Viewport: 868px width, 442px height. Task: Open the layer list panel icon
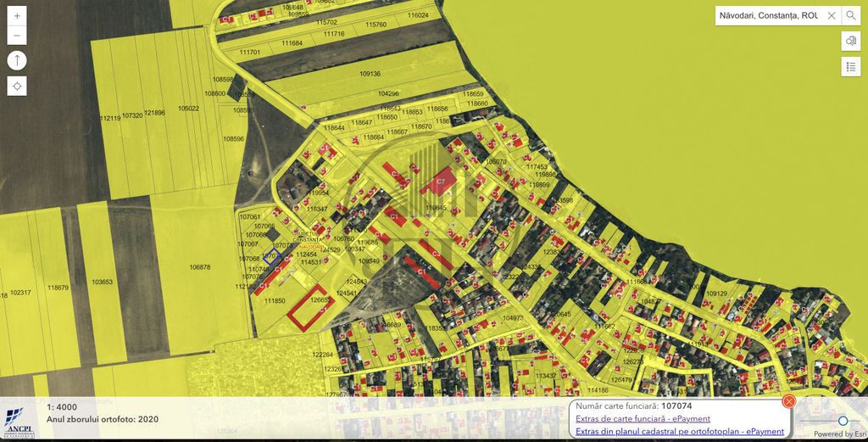(x=850, y=67)
